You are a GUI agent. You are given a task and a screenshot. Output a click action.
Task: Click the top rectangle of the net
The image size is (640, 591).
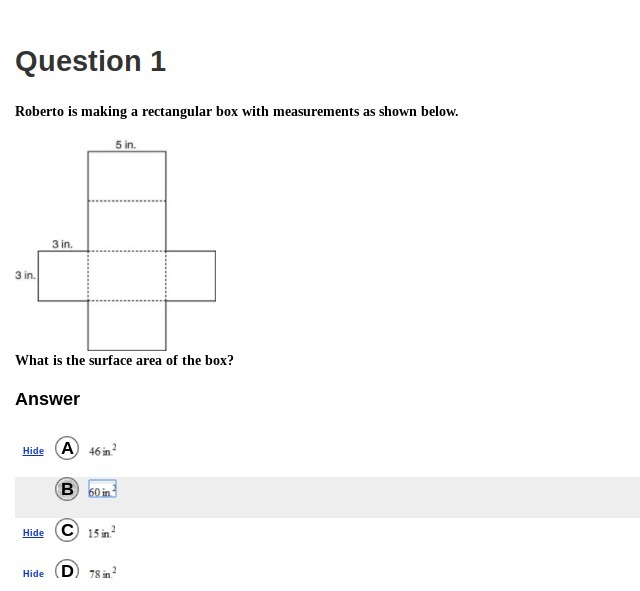click(127, 176)
